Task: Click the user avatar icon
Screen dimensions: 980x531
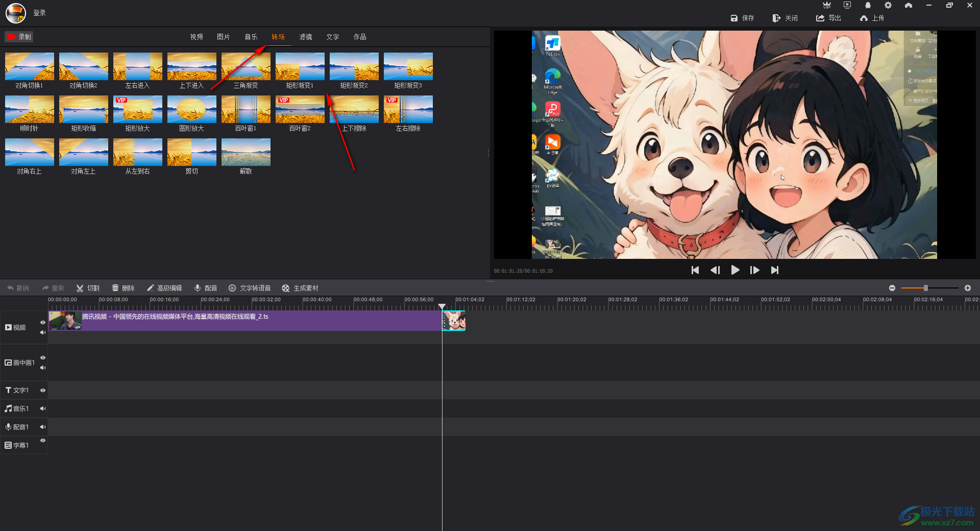Action: pyautogui.click(x=16, y=13)
